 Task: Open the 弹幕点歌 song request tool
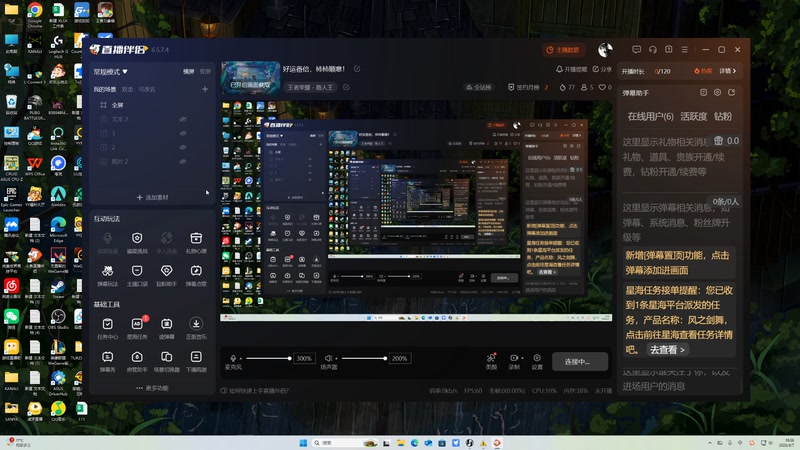coord(196,271)
